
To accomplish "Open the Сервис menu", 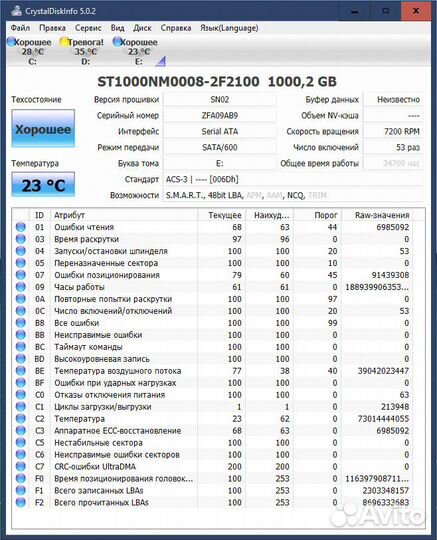I will pos(88,28).
